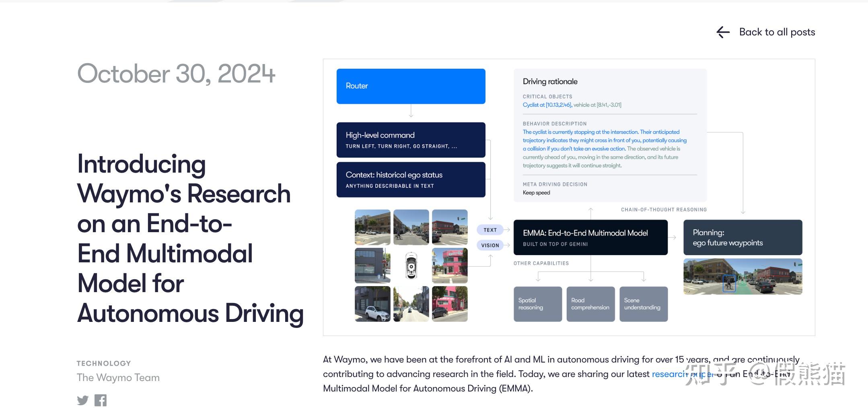Image resolution: width=868 pixels, height=408 pixels.
Task: Click the VISION pill label
Action: point(490,245)
